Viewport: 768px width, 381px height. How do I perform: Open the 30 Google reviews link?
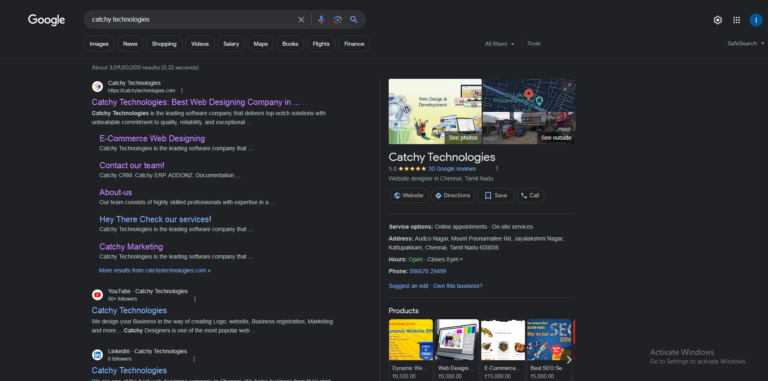pos(452,169)
